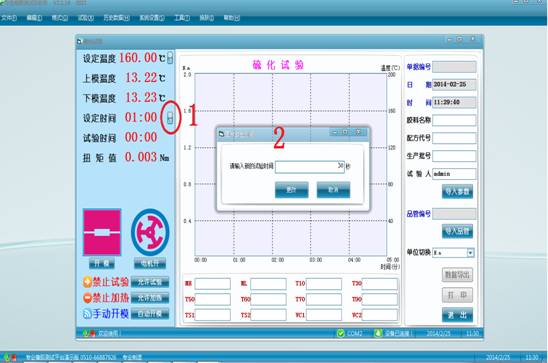Click the set-time edit icon circled in red
548x363 pixels.
tap(170, 117)
